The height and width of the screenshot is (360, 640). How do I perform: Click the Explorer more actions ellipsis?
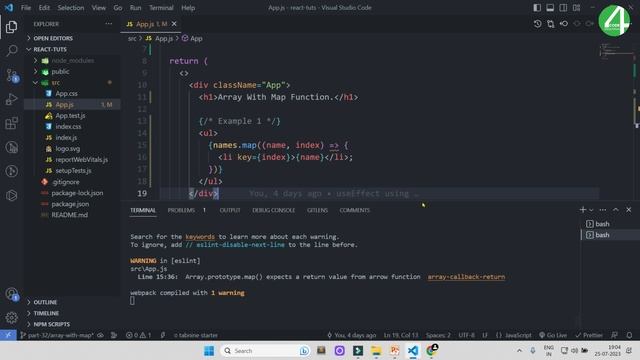[x=109, y=24]
